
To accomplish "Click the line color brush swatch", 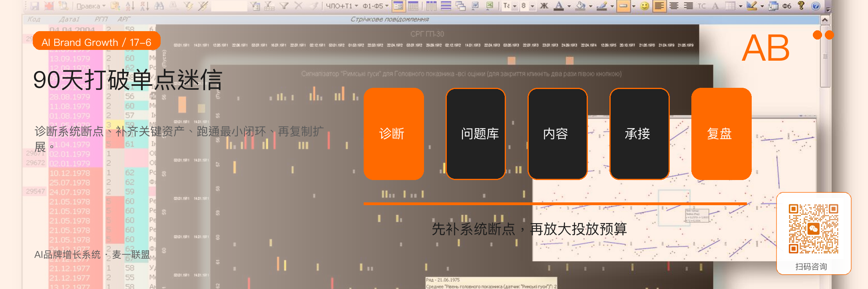I will [x=602, y=6].
